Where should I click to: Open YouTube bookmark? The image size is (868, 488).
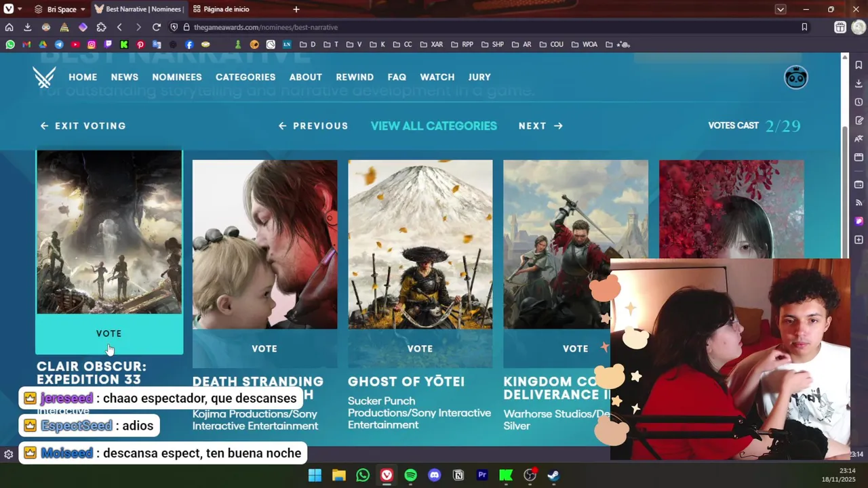[75, 45]
